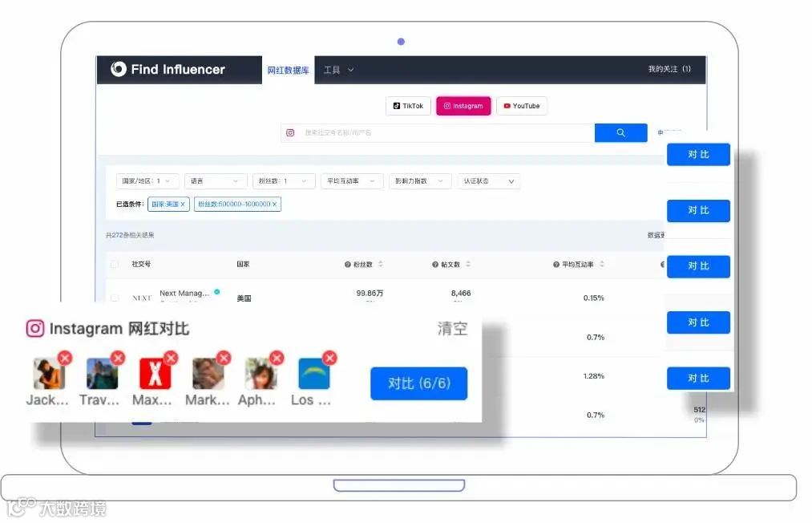Remove Los ... from the comparison list
Viewport: 812px width, 523px height.
click(x=330, y=358)
